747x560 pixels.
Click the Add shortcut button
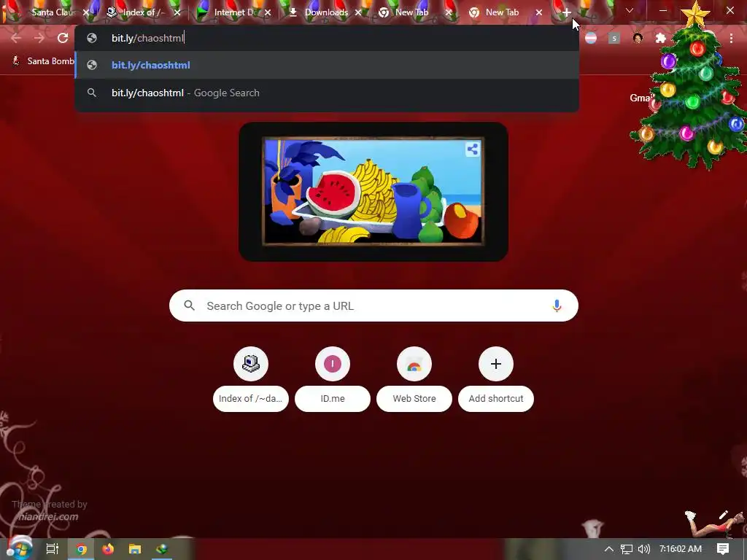coord(496,379)
